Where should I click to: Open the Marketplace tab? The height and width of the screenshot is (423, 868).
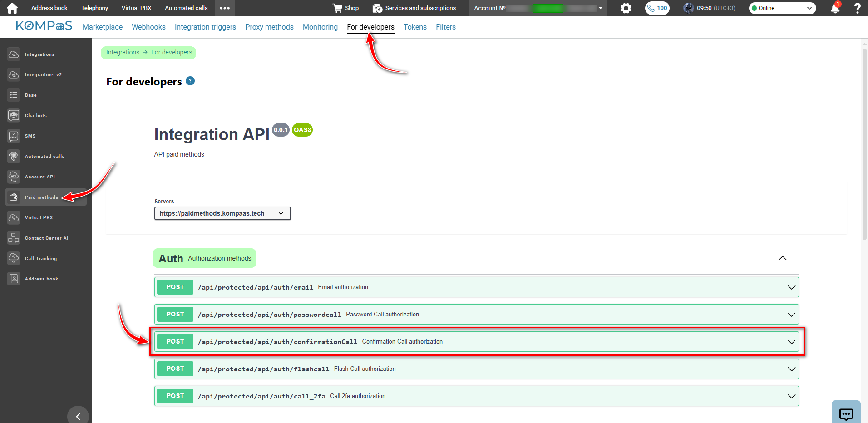pyautogui.click(x=103, y=27)
